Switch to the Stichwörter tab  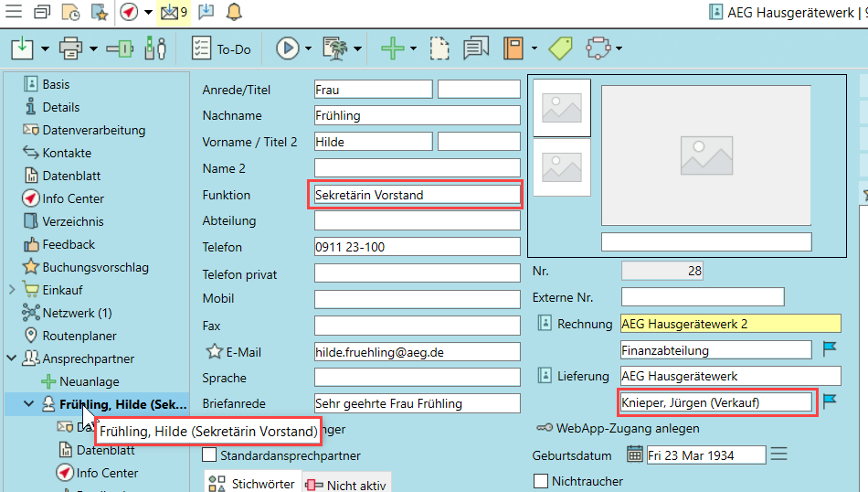(251, 484)
